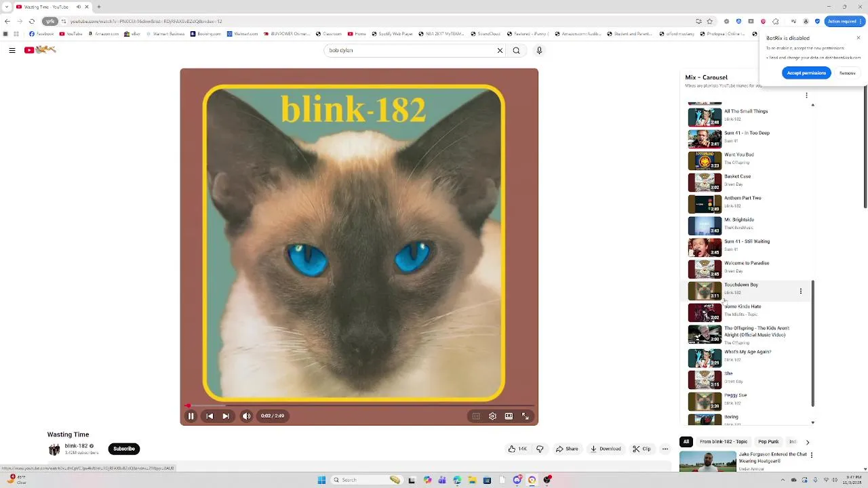Viewport: 868px width, 488px height.
Task: Share this video
Action: pos(567,449)
